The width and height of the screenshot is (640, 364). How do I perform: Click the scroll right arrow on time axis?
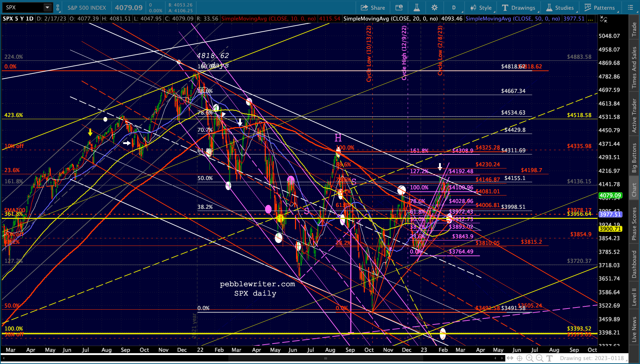click(503, 358)
